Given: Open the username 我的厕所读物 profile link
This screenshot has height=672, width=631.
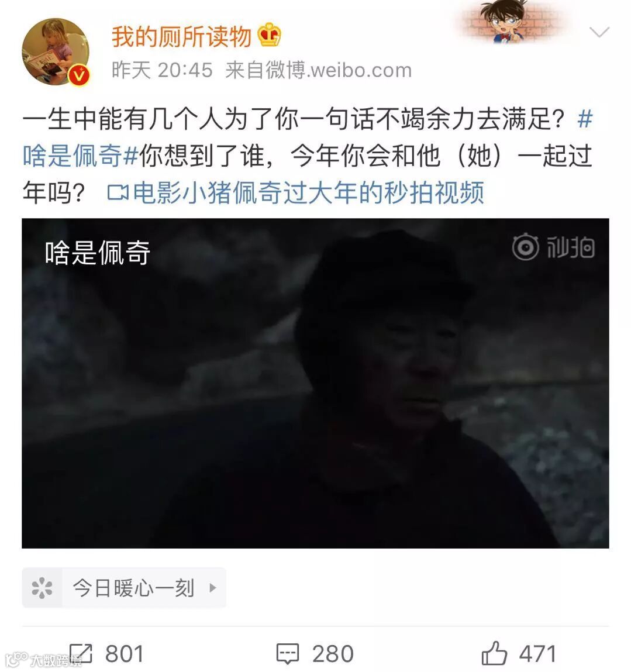Looking at the screenshot, I should 181,36.
